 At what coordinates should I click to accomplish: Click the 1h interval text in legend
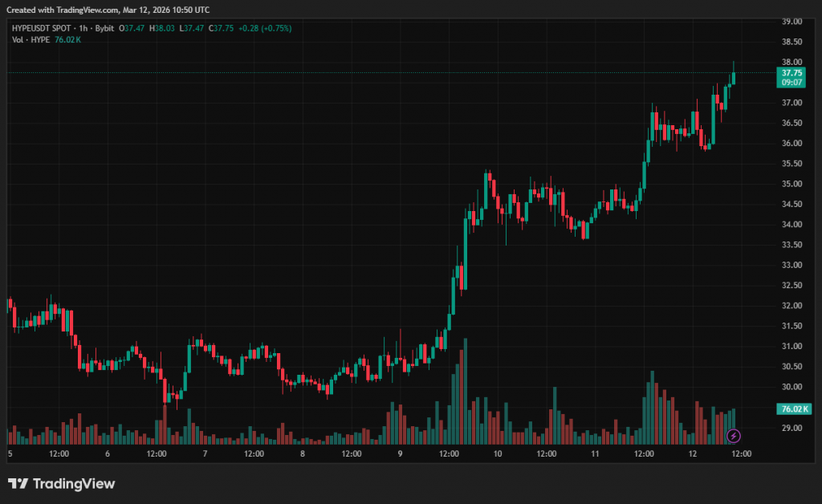[83, 28]
